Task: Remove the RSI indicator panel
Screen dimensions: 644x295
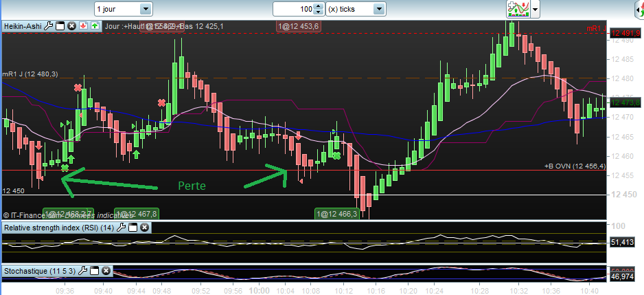Action: point(144,227)
